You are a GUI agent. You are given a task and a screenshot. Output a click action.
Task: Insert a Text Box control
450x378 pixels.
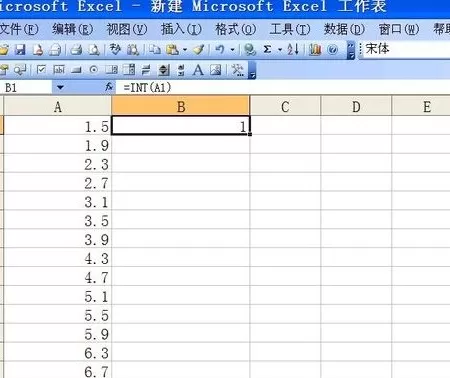[x=59, y=70]
